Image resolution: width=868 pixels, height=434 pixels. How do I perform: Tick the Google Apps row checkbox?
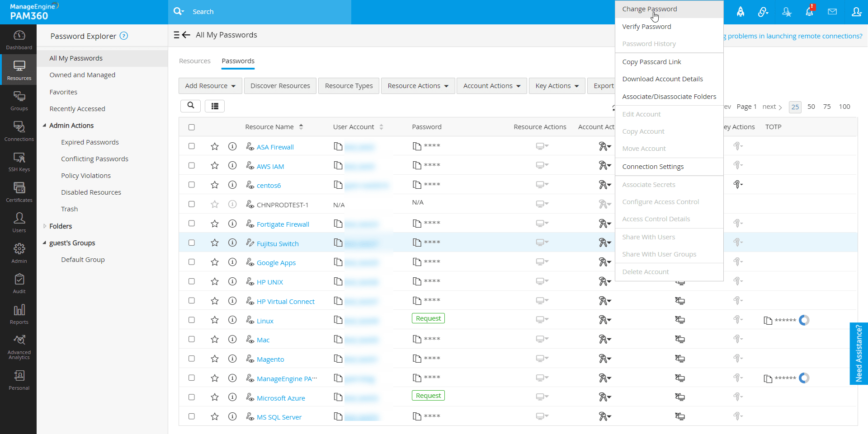pyautogui.click(x=192, y=262)
